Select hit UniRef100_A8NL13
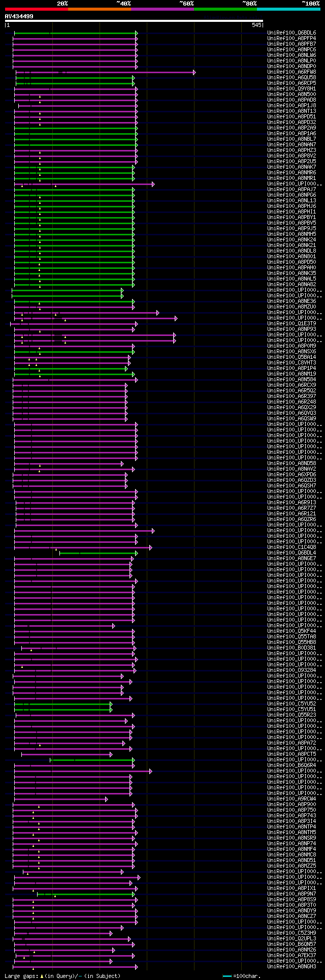This screenshot has width=325, height=980. tap(291, 200)
